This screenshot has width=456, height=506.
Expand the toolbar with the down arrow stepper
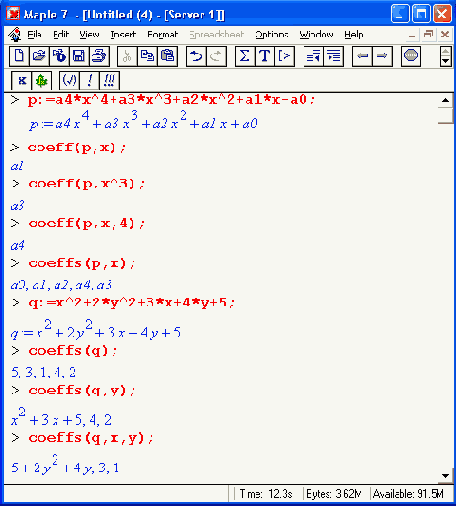[x=446, y=61]
